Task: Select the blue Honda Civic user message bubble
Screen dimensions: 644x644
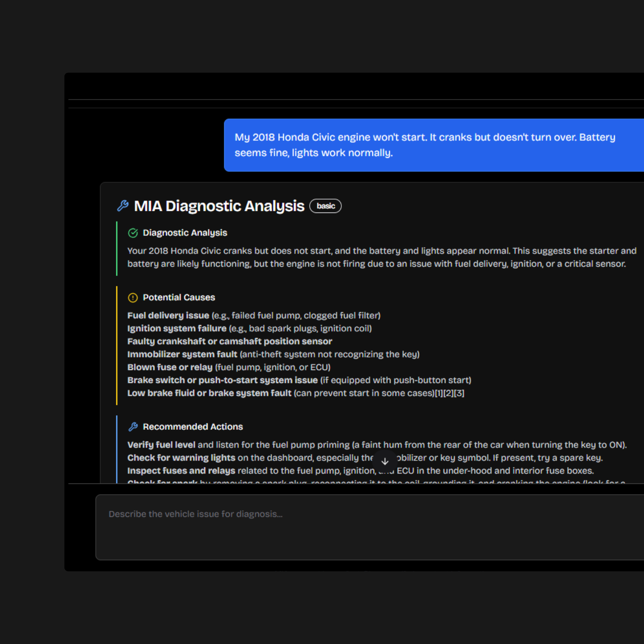Action: (434, 145)
